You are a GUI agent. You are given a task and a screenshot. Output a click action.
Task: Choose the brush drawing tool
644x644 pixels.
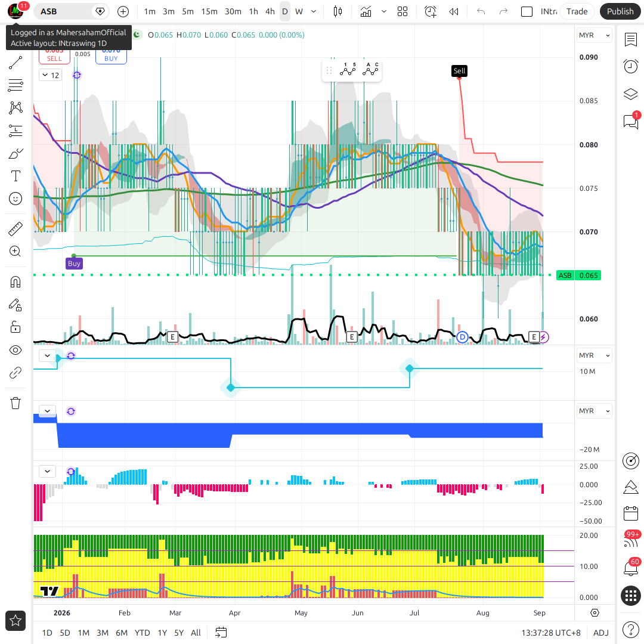click(16, 154)
